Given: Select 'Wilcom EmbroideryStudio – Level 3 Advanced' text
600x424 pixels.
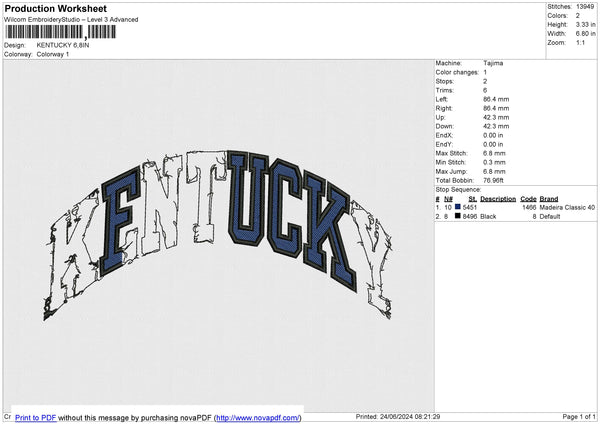Looking at the screenshot, I should pos(71,20).
